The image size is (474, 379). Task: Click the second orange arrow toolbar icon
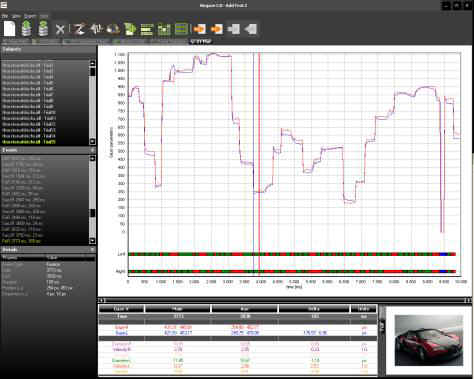click(x=217, y=29)
